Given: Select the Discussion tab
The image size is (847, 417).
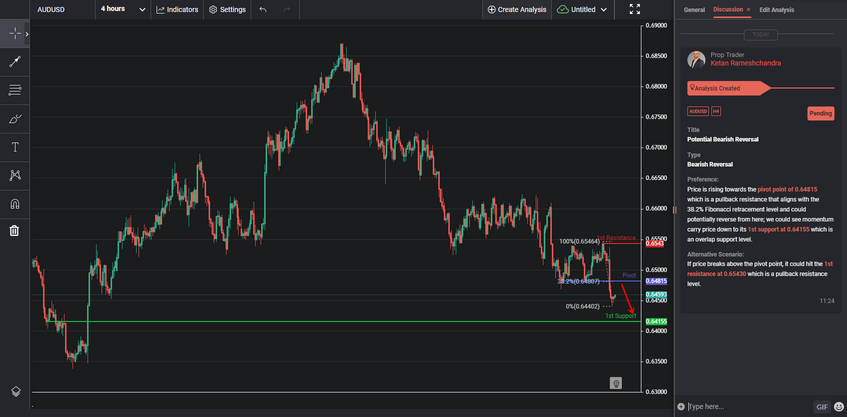Looking at the screenshot, I should click(x=728, y=10).
